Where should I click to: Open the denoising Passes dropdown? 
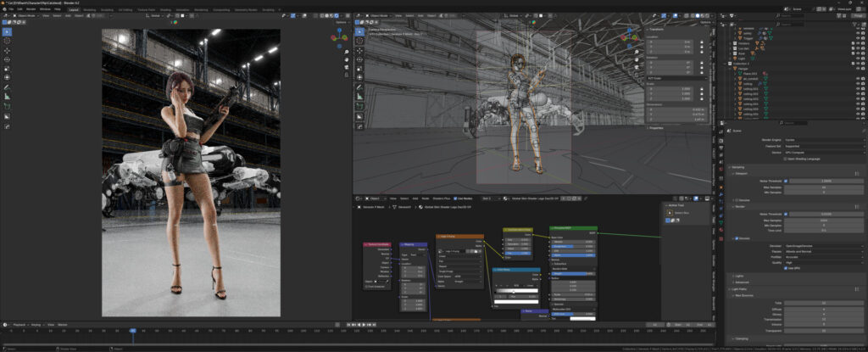point(824,250)
